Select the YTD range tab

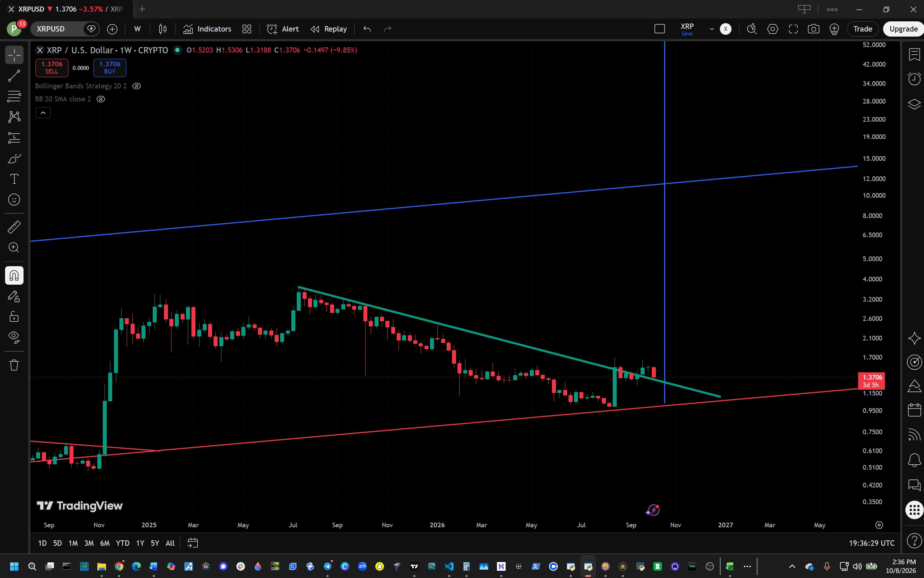pyautogui.click(x=123, y=543)
